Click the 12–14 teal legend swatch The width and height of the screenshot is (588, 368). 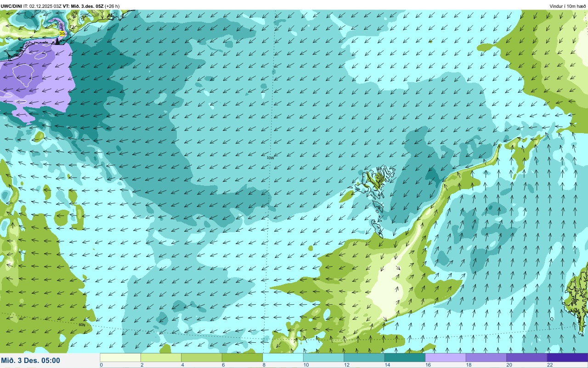coord(364,357)
